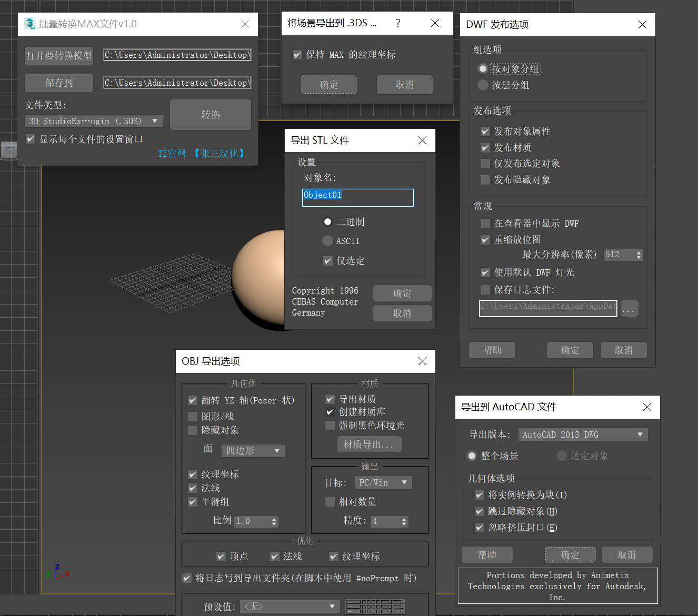Enable 仅发布选定对象 in DWF options

(x=485, y=164)
